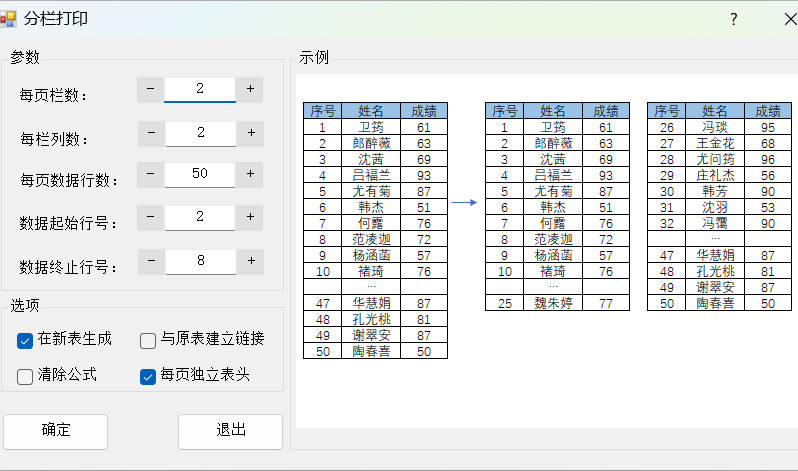Raise 数据起始行号 with the plus button
The width and height of the screenshot is (798, 471).
tap(250, 217)
